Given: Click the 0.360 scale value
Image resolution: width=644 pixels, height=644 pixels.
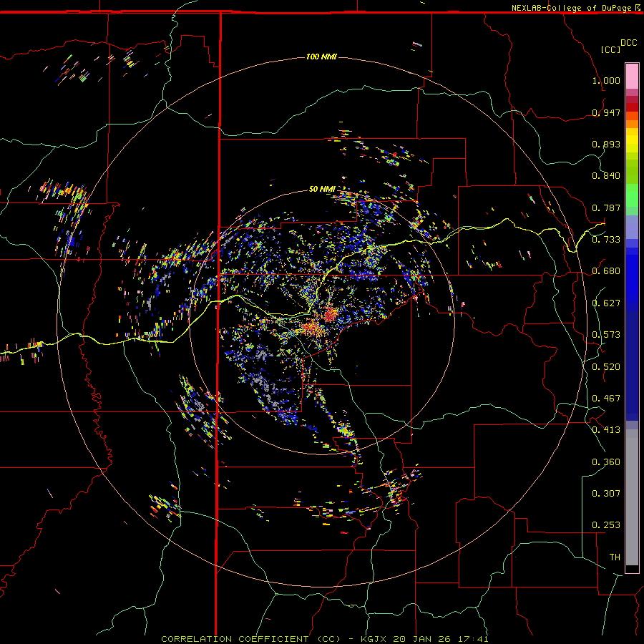Looking at the screenshot, I should pyautogui.click(x=606, y=462).
